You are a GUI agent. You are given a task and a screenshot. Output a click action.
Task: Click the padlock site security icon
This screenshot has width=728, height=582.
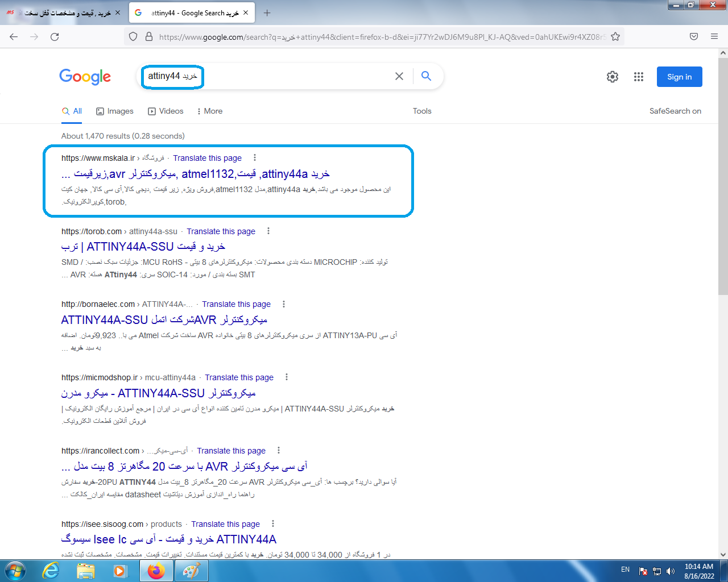pyautogui.click(x=149, y=36)
